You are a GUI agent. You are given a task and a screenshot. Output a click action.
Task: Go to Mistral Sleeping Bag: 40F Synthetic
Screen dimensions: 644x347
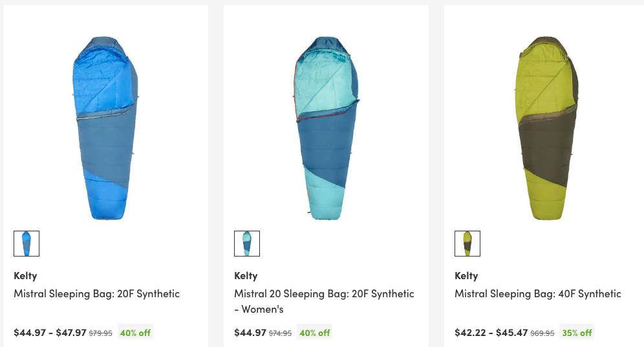point(537,294)
